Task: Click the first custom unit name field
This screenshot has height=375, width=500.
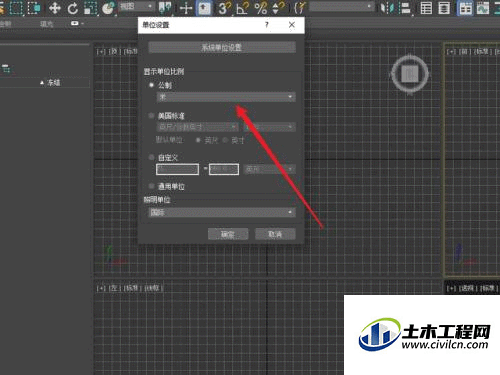Action: (x=177, y=169)
